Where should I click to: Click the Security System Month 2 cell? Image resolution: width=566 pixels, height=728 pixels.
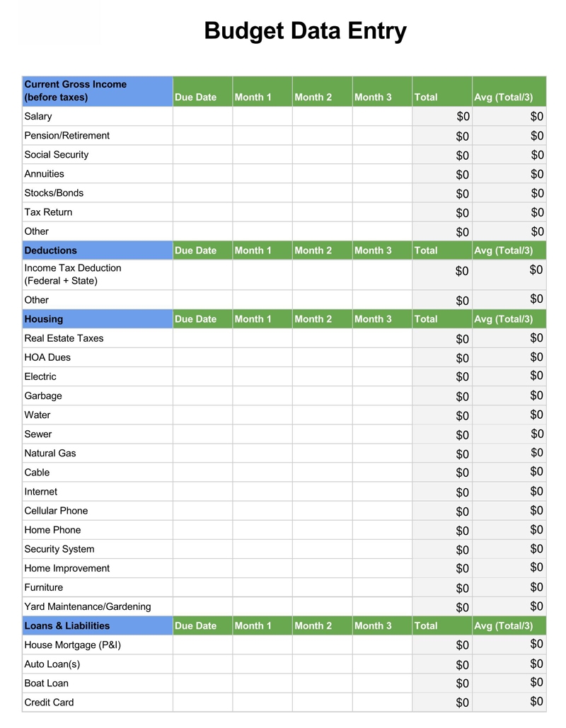[x=322, y=549]
